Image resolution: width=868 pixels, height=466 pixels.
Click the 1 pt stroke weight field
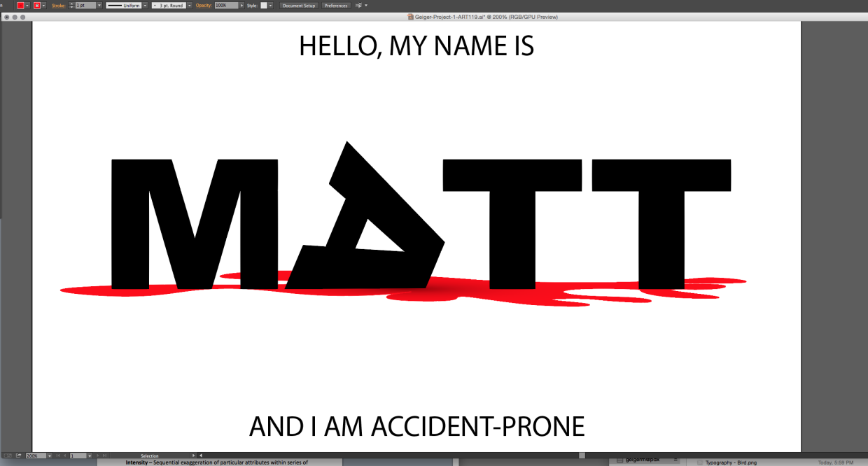pyautogui.click(x=85, y=6)
